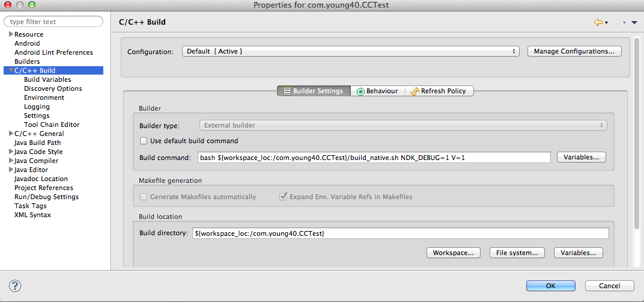Toggle Expand Env. Variable Refs checkbox
644x302 pixels.
click(x=283, y=197)
